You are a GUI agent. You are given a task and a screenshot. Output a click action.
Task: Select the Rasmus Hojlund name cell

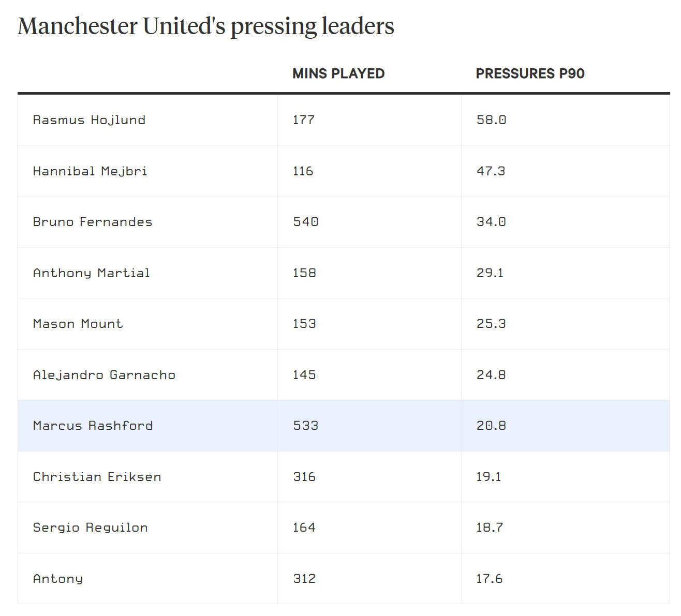(89, 120)
